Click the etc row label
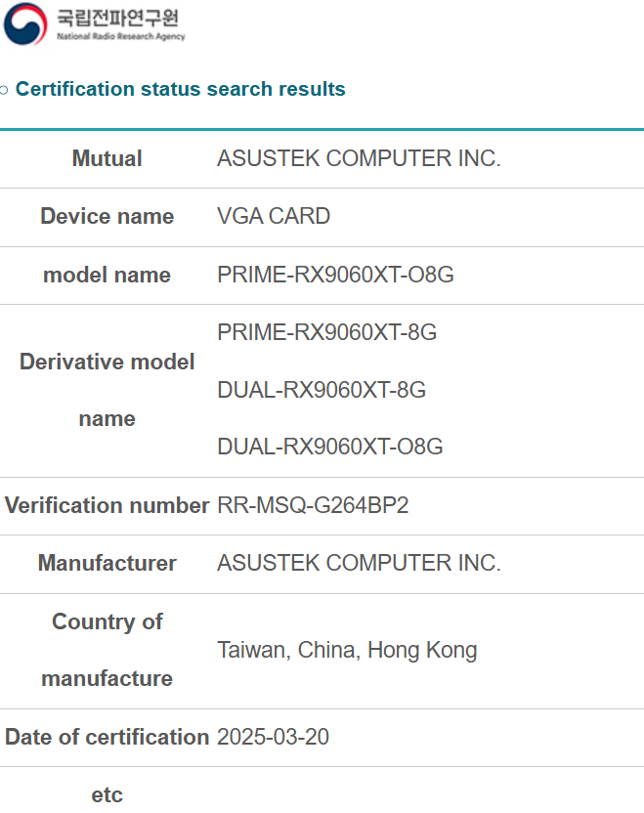The width and height of the screenshot is (644, 813). click(x=107, y=794)
